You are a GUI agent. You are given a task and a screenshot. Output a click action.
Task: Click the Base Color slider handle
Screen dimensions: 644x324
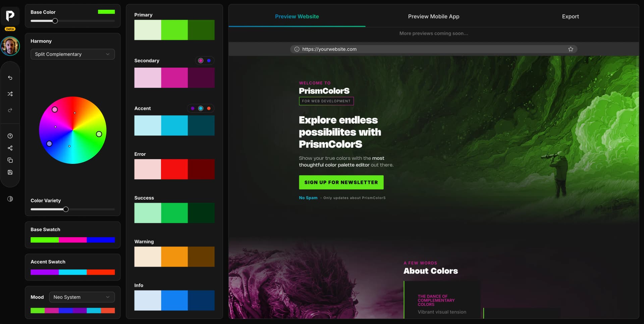click(55, 21)
